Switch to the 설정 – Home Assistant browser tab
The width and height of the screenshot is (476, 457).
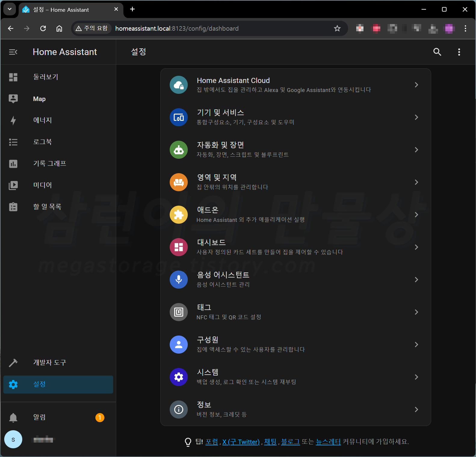(x=71, y=10)
